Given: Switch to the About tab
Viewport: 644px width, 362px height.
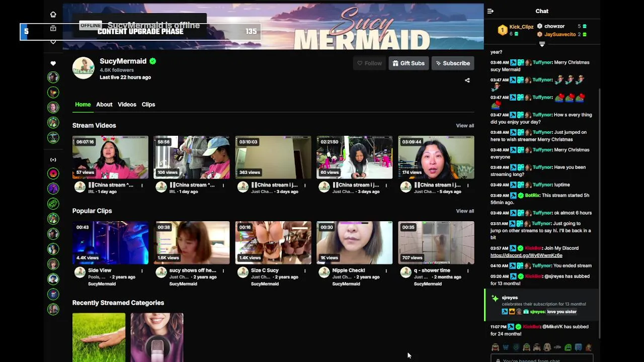Looking at the screenshot, I should pos(104,105).
